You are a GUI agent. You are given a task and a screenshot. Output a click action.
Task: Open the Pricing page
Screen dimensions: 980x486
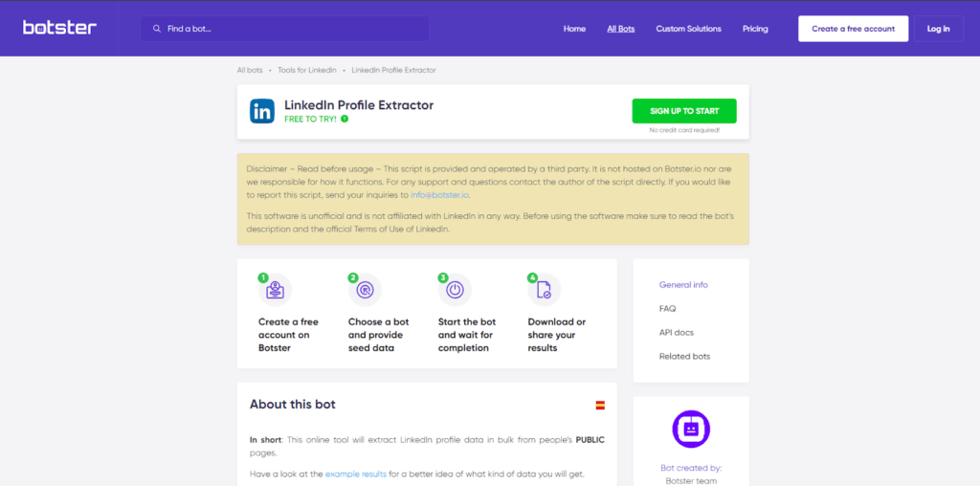(x=755, y=29)
